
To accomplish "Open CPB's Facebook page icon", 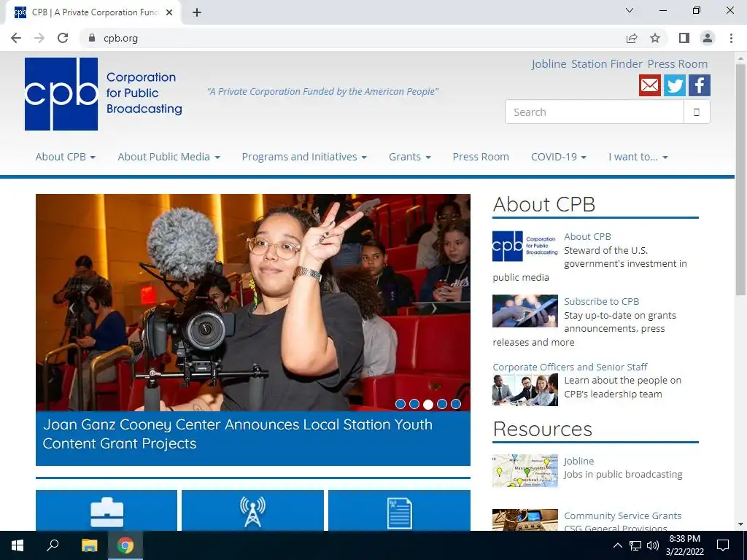I will point(700,85).
